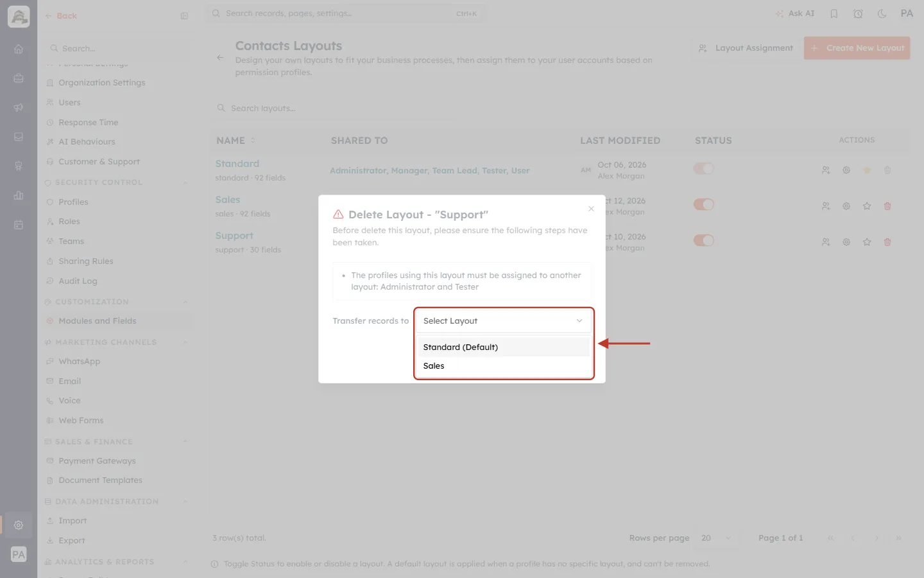Viewport: 924px width, 578px height.
Task: Toggle status switch for Sales layout
Action: (x=703, y=204)
